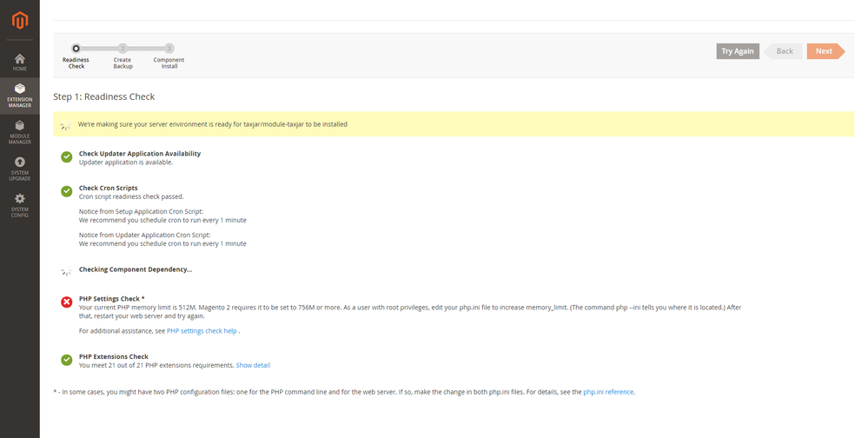Click the Check Cron Scripts title
This screenshot has width=868, height=438.
[x=108, y=188]
